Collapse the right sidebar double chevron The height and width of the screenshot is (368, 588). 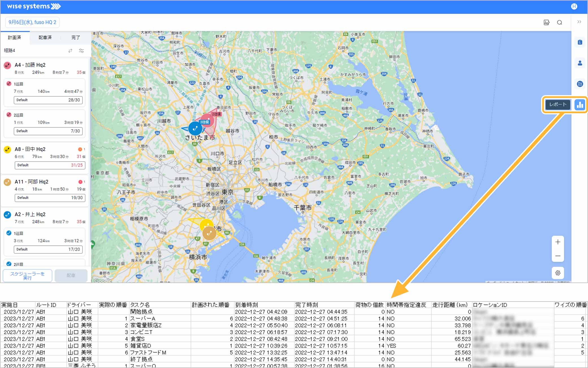pos(579,22)
